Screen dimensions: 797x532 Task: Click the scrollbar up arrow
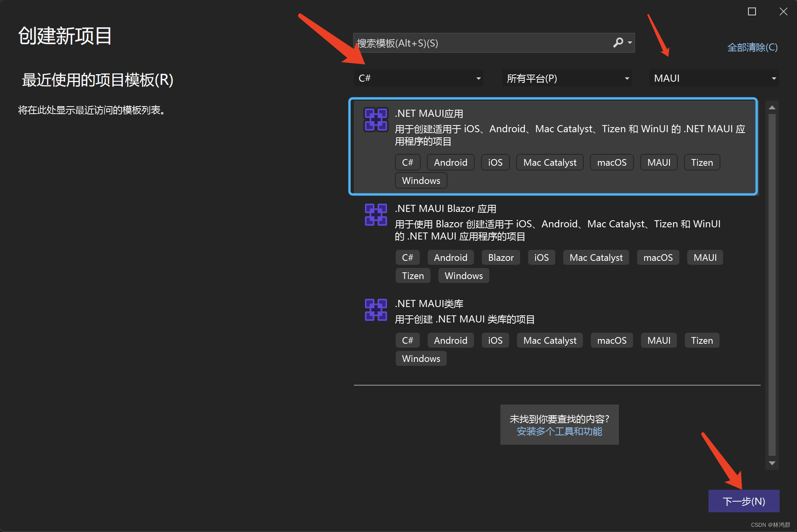point(772,107)
